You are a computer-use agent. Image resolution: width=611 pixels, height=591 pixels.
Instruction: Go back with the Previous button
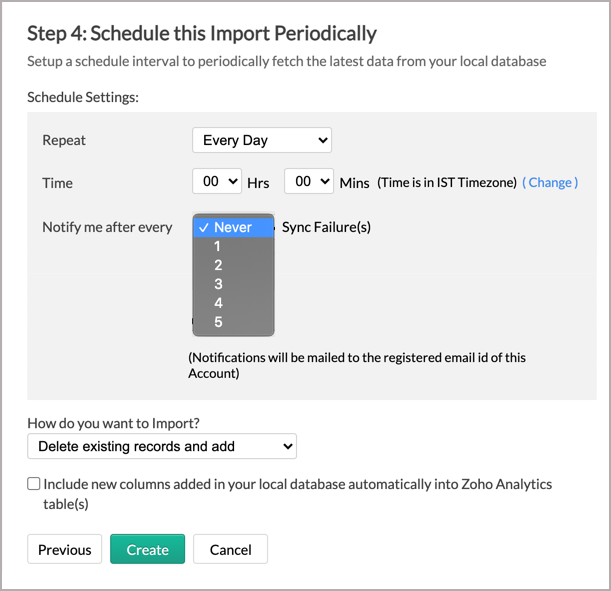point(64,549)
